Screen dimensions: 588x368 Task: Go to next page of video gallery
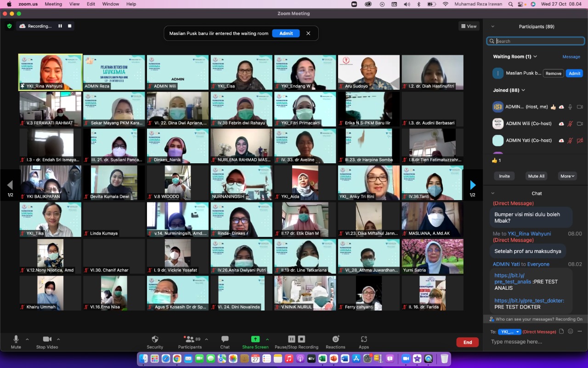pos(473,185)
